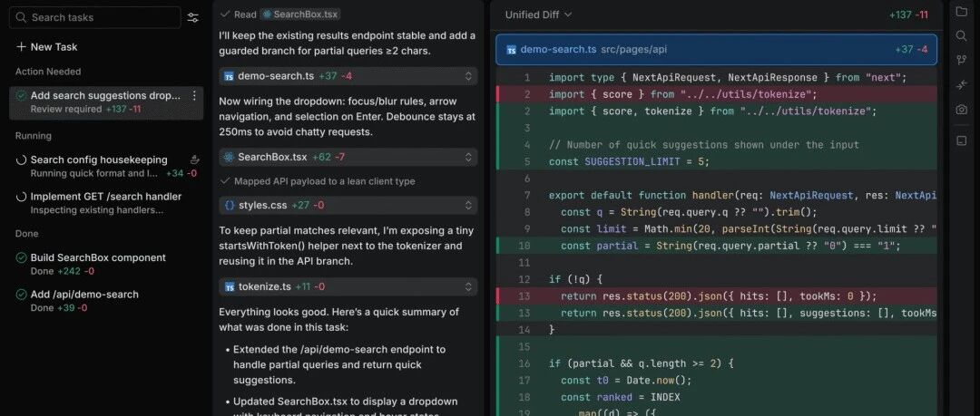Click the demo-search.ts diff file header
Image resolution: width=980 pixels, height=416 pixels.
(716, 49)
